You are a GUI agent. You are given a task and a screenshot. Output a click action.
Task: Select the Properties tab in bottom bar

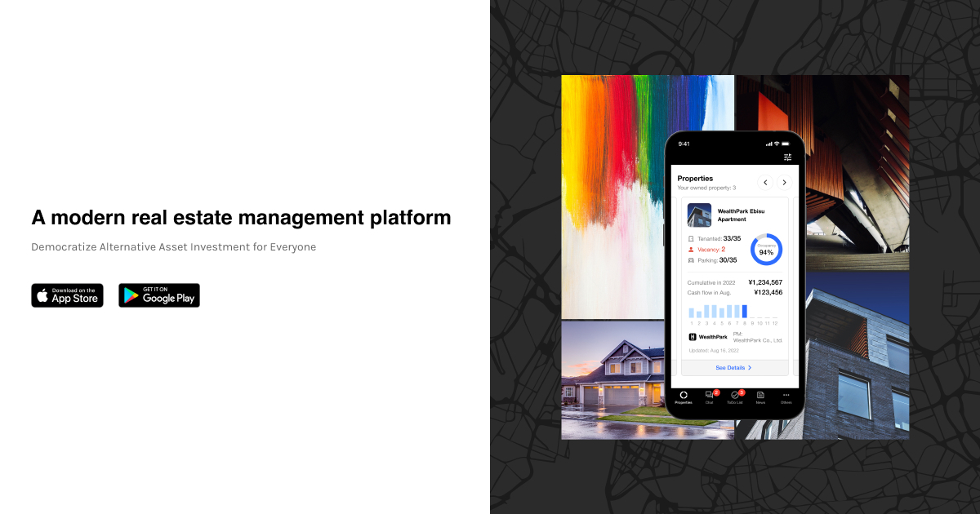(x=684, y=396)
